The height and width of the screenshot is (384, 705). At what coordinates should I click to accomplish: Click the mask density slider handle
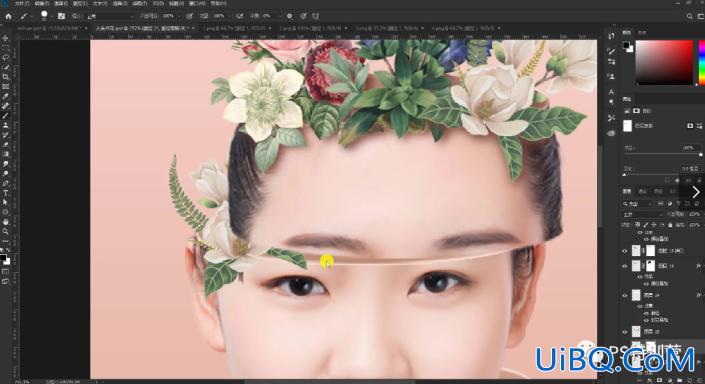point(701,154)
